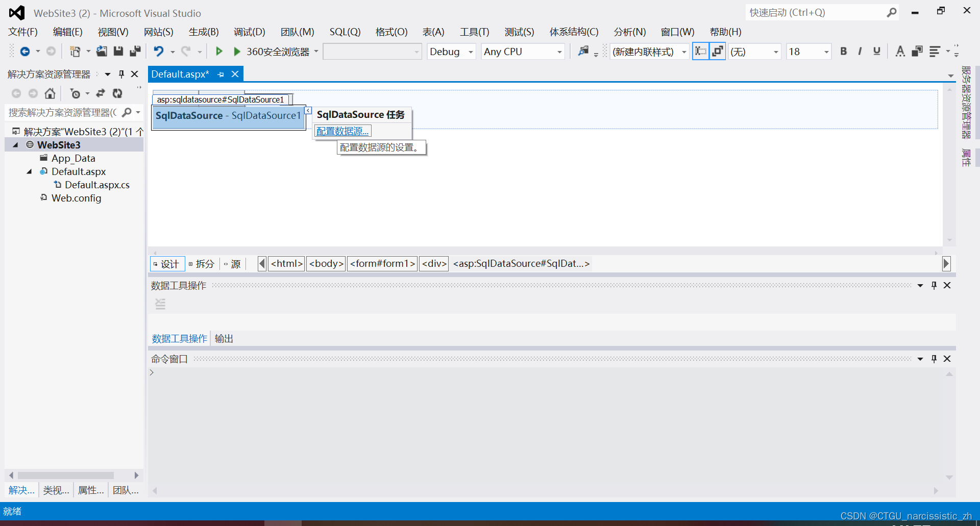Open the 360安全浏览器 browser dropdown arrow
The image size is (980, 526).
pyautogui.click(x=316, y=52)
